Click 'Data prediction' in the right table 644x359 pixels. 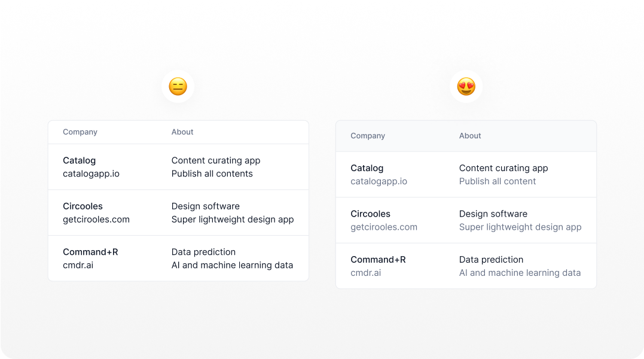(491, 260)
